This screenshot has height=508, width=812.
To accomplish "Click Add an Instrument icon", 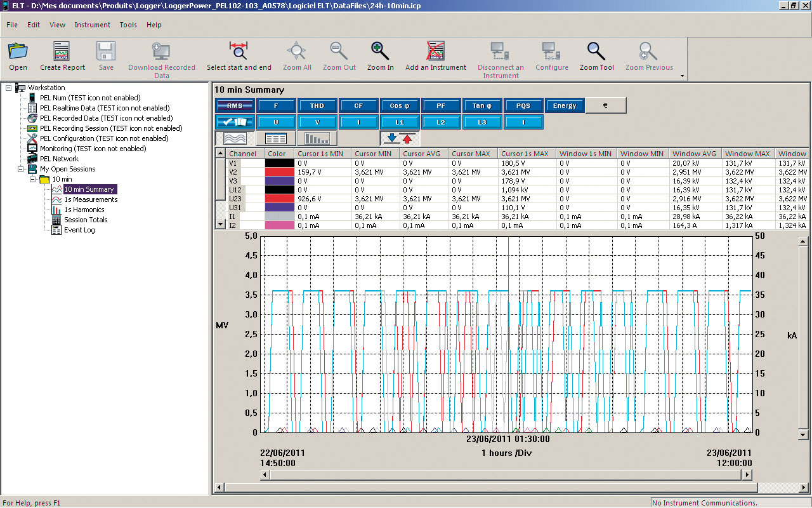I will click(435, 52).
